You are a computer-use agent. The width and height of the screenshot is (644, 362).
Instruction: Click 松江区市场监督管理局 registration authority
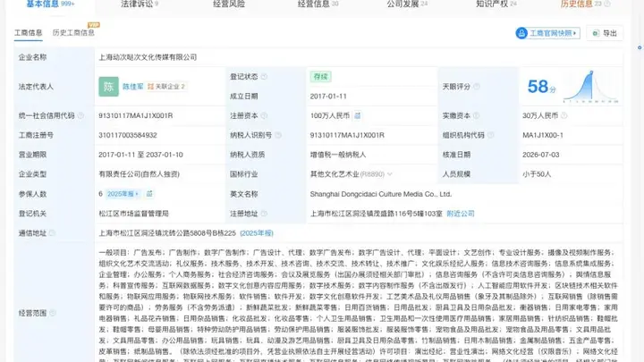coord(133,214)
